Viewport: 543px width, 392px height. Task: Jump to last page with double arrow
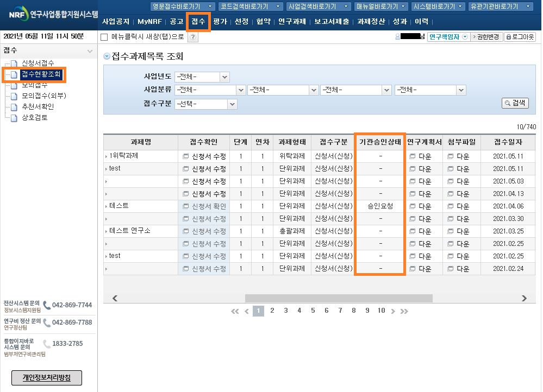404,311
